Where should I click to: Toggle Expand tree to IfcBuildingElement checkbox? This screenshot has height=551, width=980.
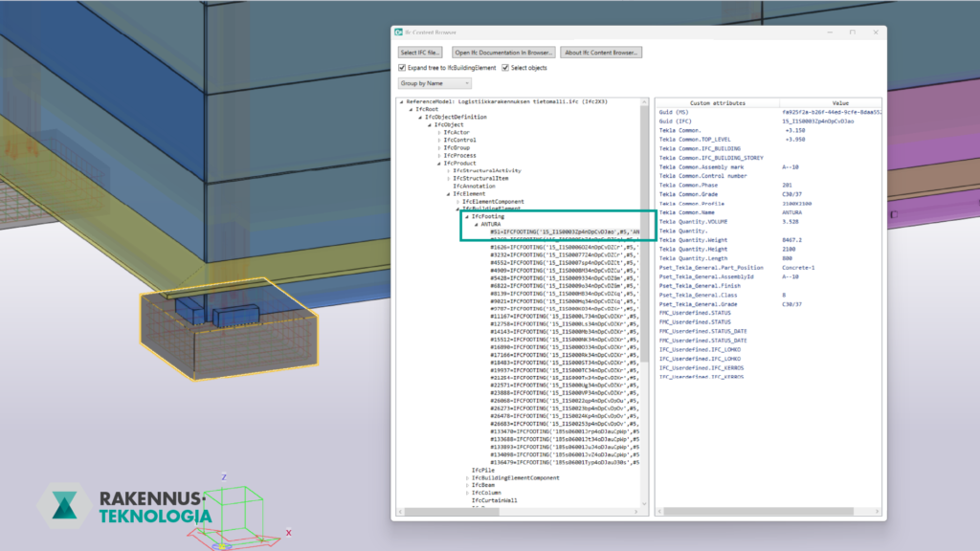(x=402, y=68)
